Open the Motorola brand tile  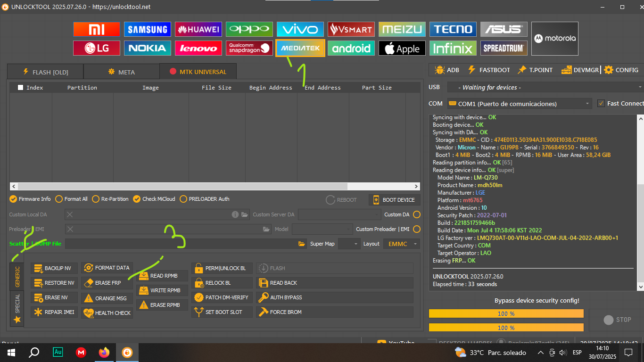pos(555,39)
